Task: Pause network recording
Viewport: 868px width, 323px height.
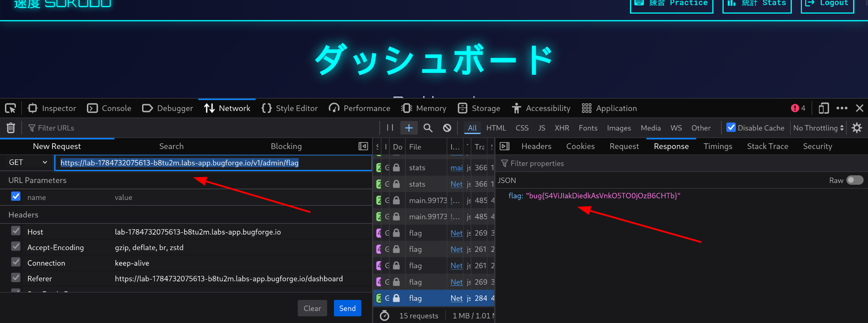Action: click(390, 128)
